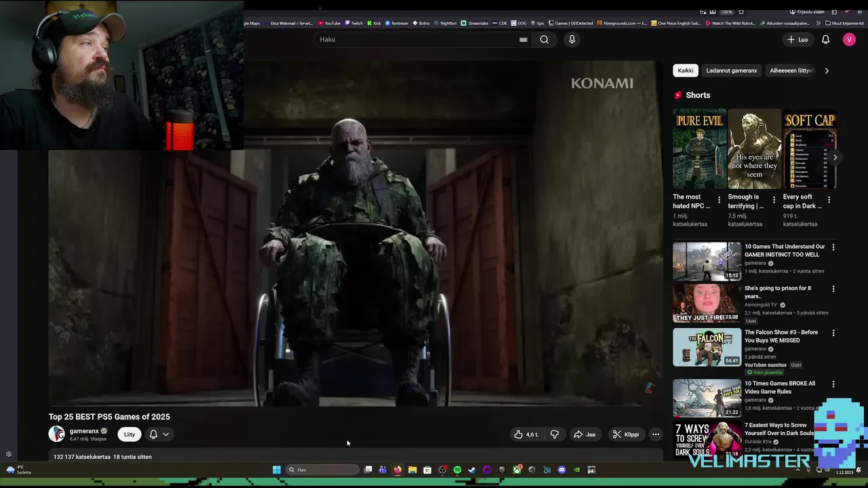Screen dimensions: 868x488
Task: Open options for 10 Times Games BROKE video
Action: [833, 384]
